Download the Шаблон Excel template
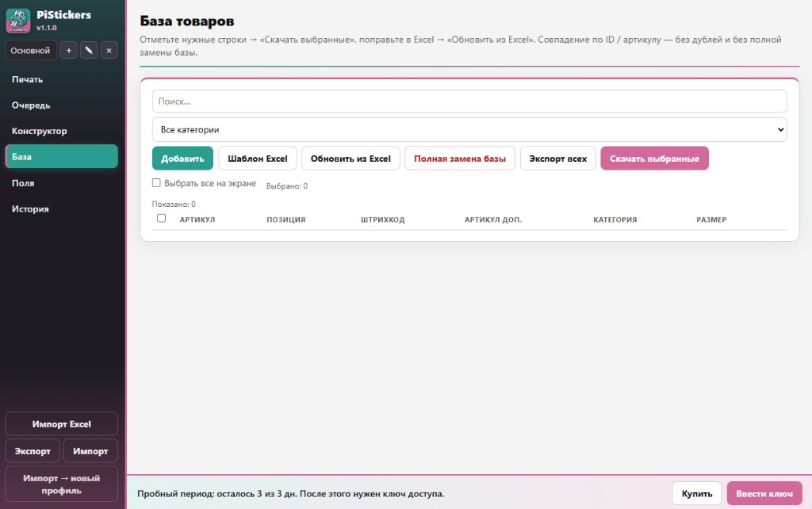 click(258, 159)
